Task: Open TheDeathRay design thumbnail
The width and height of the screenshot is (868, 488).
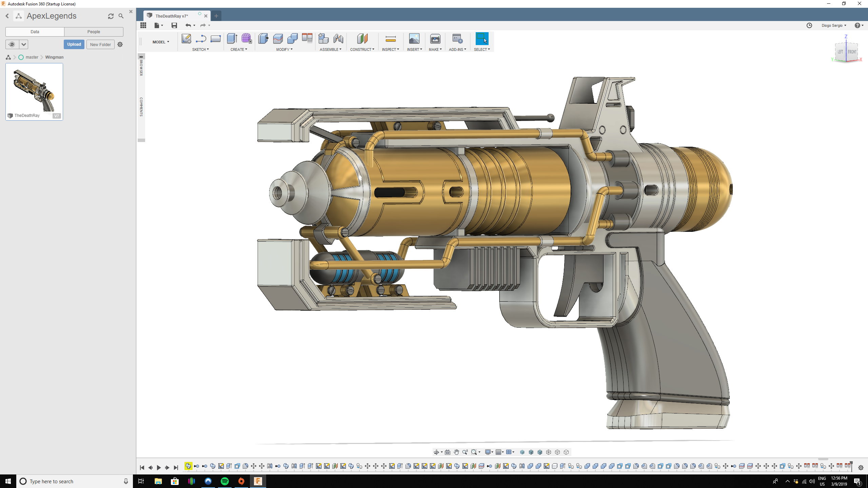Action: click(34, 92)
